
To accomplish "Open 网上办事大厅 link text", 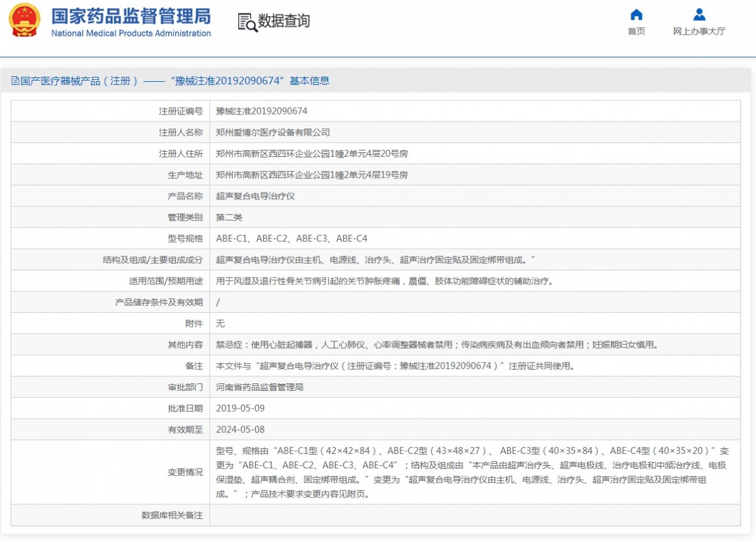I will pyautogui.click(x=699, y=31).
